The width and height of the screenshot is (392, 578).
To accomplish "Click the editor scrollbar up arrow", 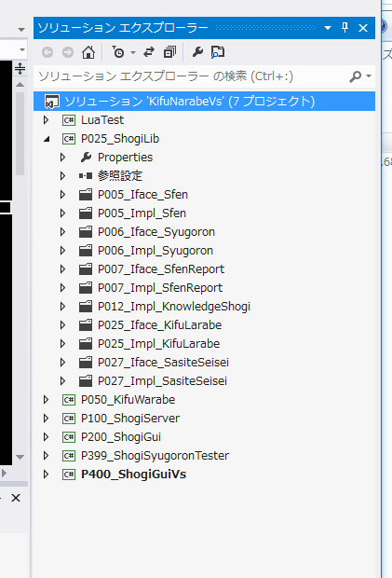I will pyautogui.click(x=20, y=85).
